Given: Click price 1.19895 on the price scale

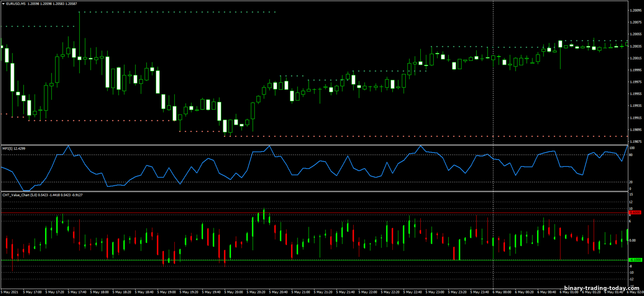Looking at the screenshot, I should 636,130.
